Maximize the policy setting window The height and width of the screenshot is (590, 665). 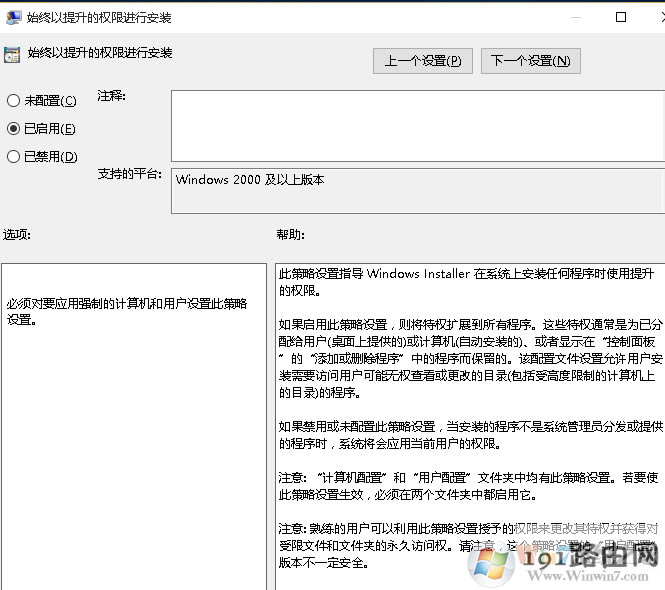[x=621, y=17]
